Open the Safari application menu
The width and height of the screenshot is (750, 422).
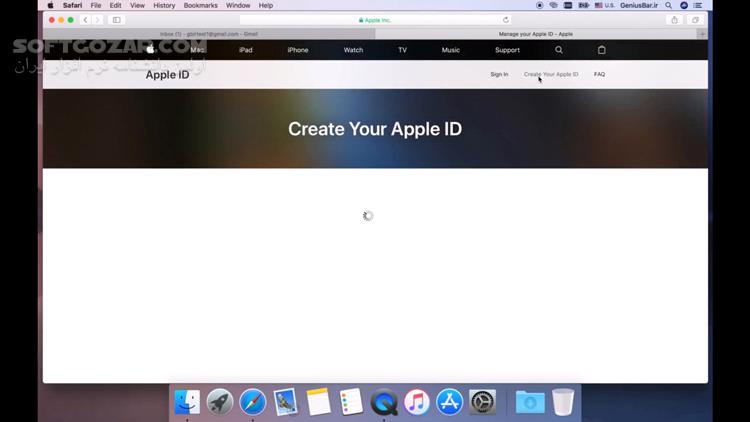click(72, 6)
